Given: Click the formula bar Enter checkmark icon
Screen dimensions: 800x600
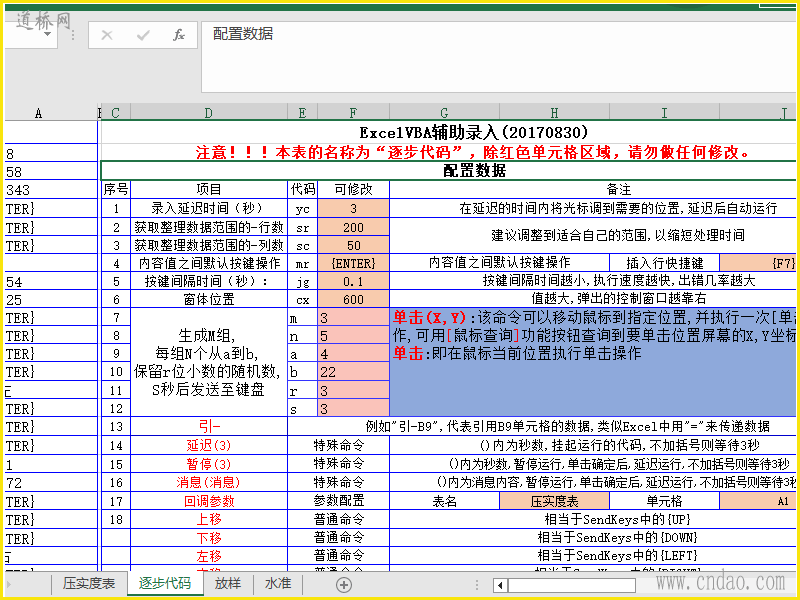Looking at the screenshot, I should [143, 35].
